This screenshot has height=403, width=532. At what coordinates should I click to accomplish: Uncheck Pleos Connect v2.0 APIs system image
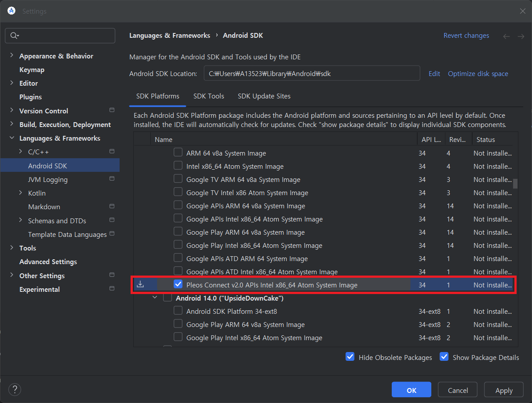[x=178, y=284]
